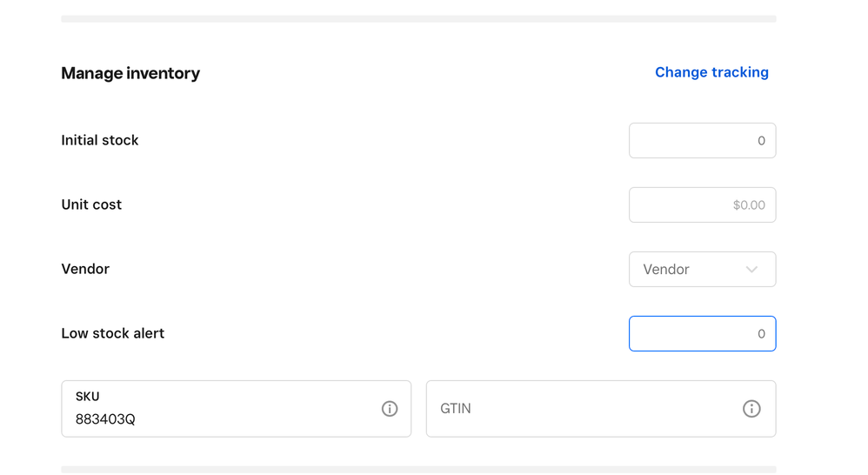868x475 pixels.
Task: Click the gray divider above Manage inventory
Action: point(418,18)
